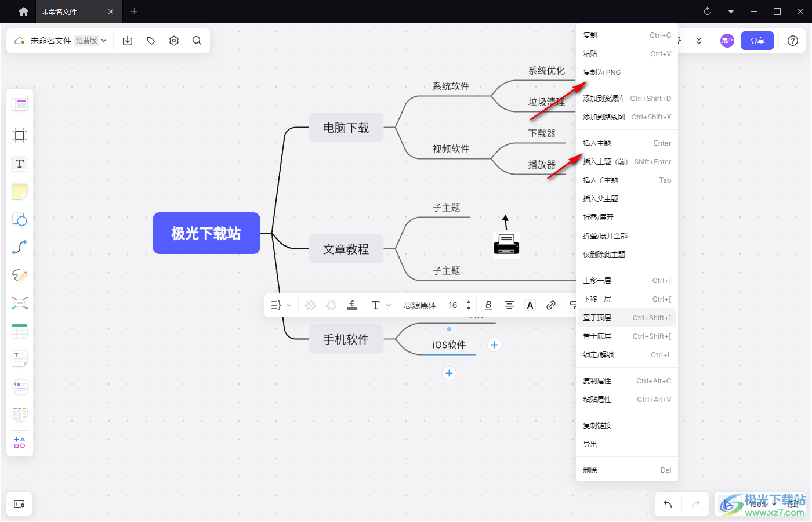
Task: Select 导出 menu item
Action: tap(627, 444)
